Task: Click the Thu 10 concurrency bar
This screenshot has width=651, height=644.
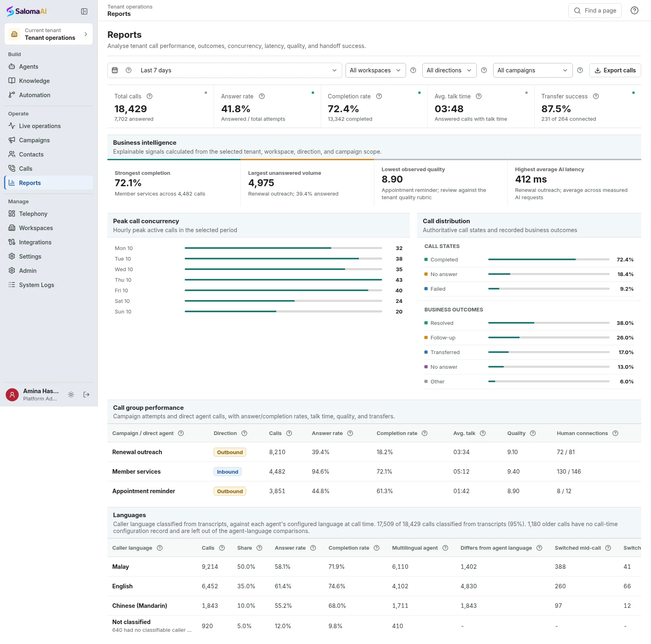Action: click(x=283, y=280)
